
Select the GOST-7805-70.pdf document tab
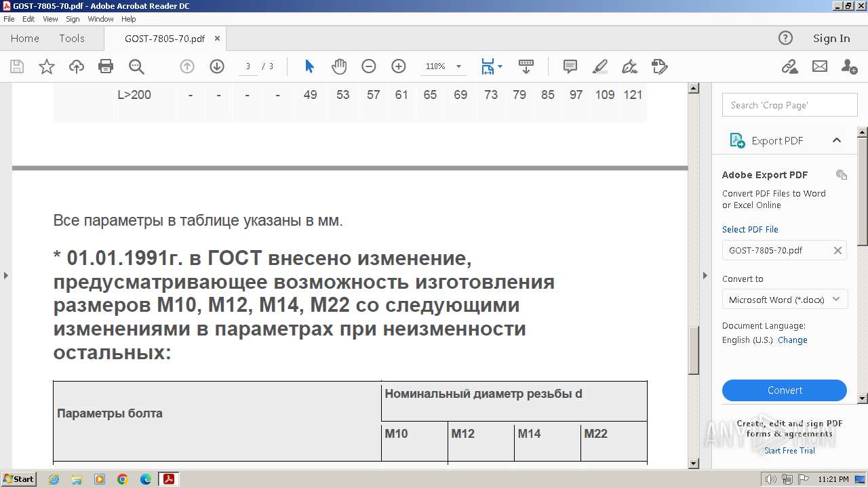tap(165, 39)
